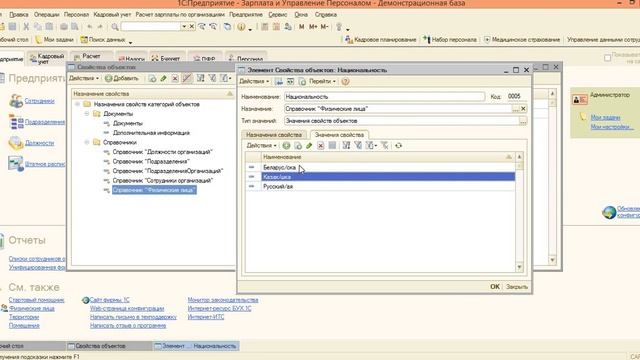
Task: Click the calculator icon in main toolbar
Action: (264, 27)
